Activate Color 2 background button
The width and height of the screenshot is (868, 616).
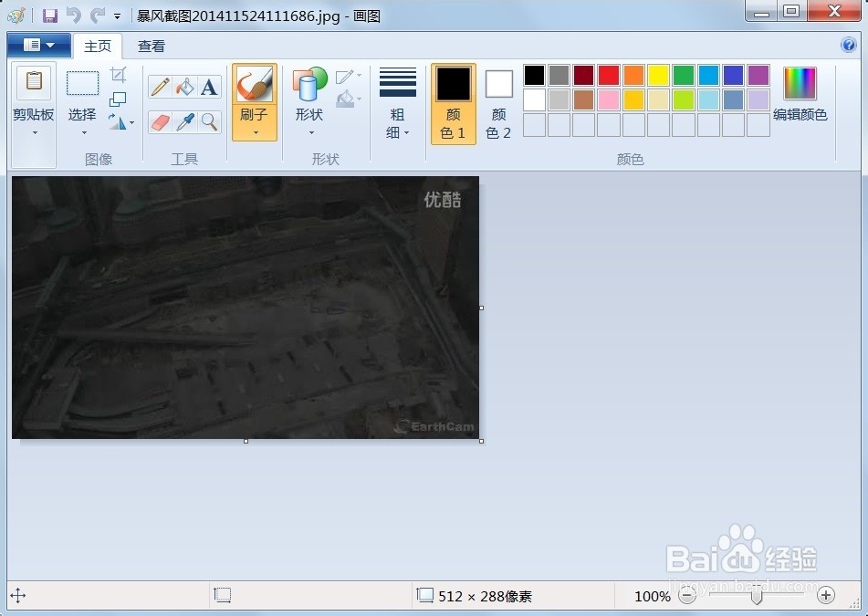coord(498,104)
